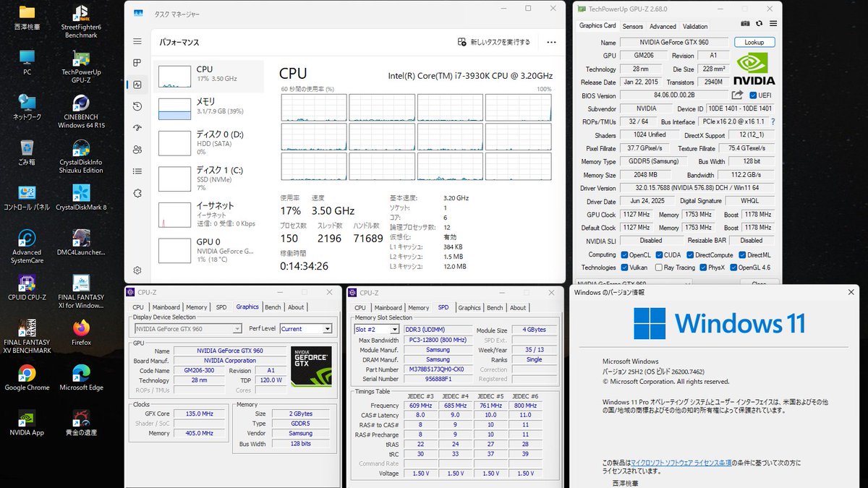Image resolution: width=868 pixels, height=488 pixels.
Task: Open NVIDIA App desktop icon
Action: coord(27,422)
